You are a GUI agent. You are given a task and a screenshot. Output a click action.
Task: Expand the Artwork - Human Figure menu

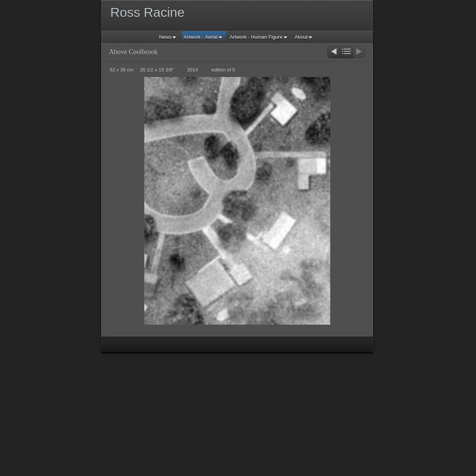tap(258, 37)
